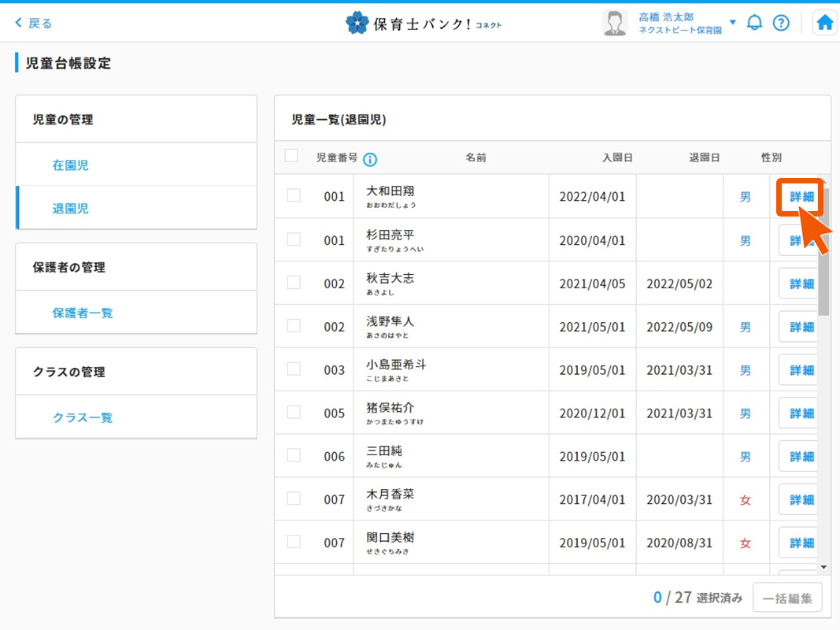Image resolution: width=840 pixels, height=630 pixels.
Task: Select checkbox for 小島亜希斗 row
Action: coord(294,369)
